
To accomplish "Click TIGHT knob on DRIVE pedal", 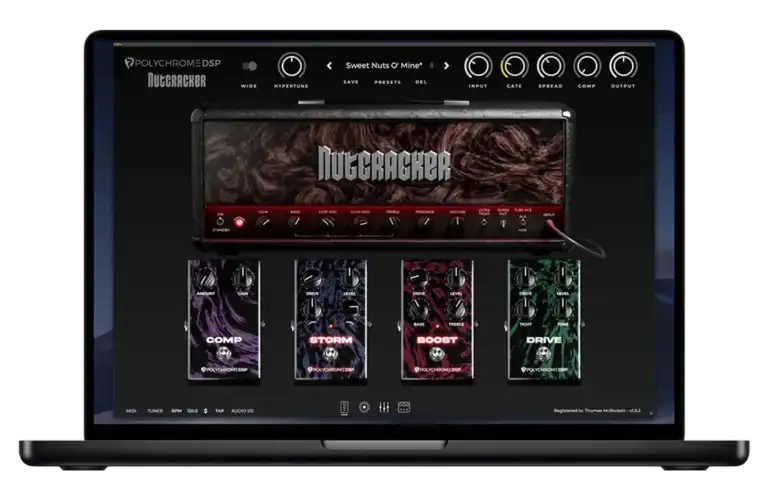I will tap(526, 310).
